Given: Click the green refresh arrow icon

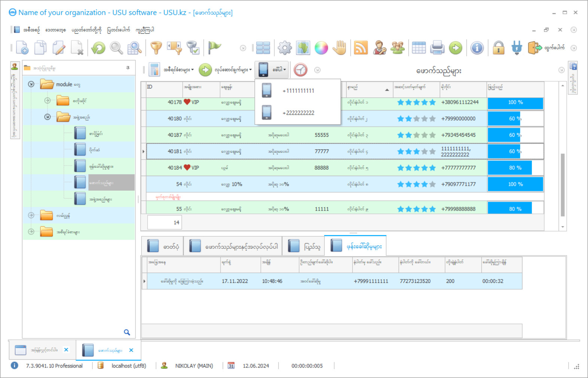Looking at the screenshot, I should pos(98,48).
